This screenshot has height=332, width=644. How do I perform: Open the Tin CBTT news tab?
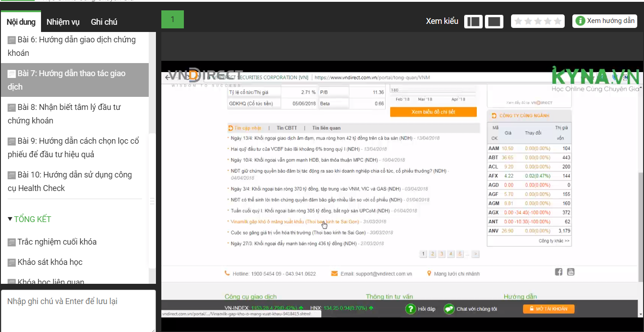(x=287, y=128)
